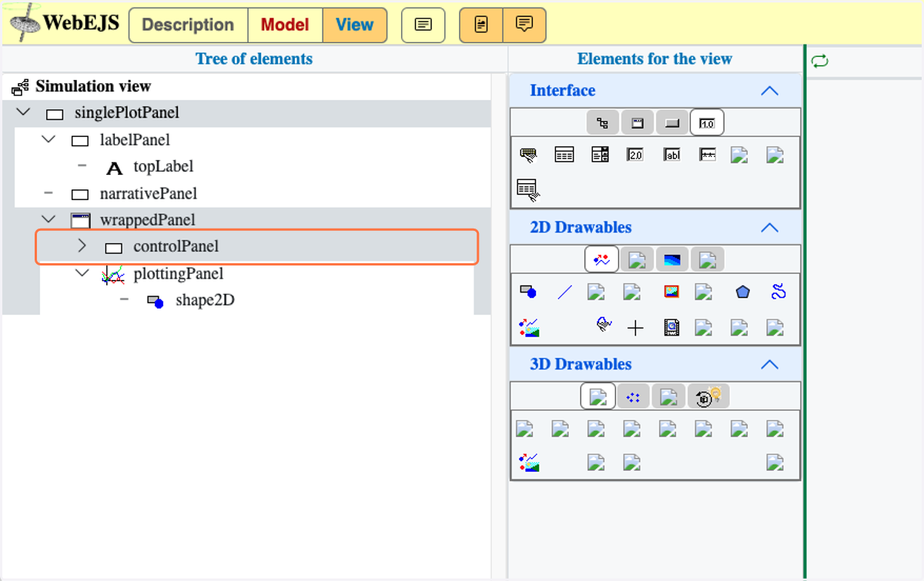924x581 pixels.
Task: Toggle the orange document-page icon button
Action: click(x=481, y=25)
